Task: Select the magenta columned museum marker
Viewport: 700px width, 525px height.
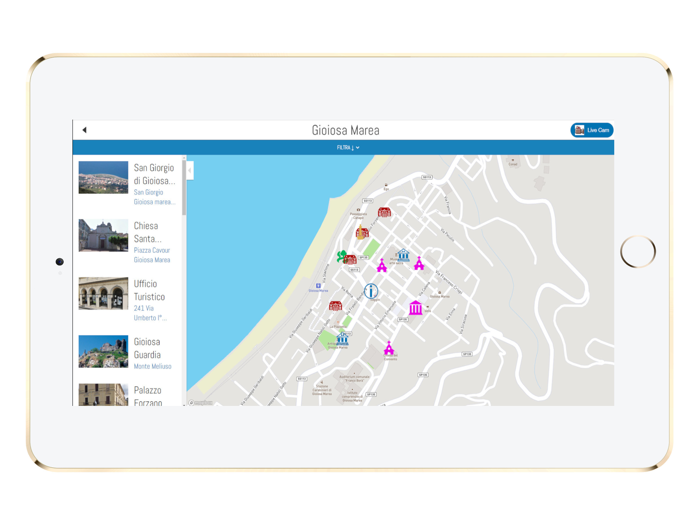Action: 415,307
